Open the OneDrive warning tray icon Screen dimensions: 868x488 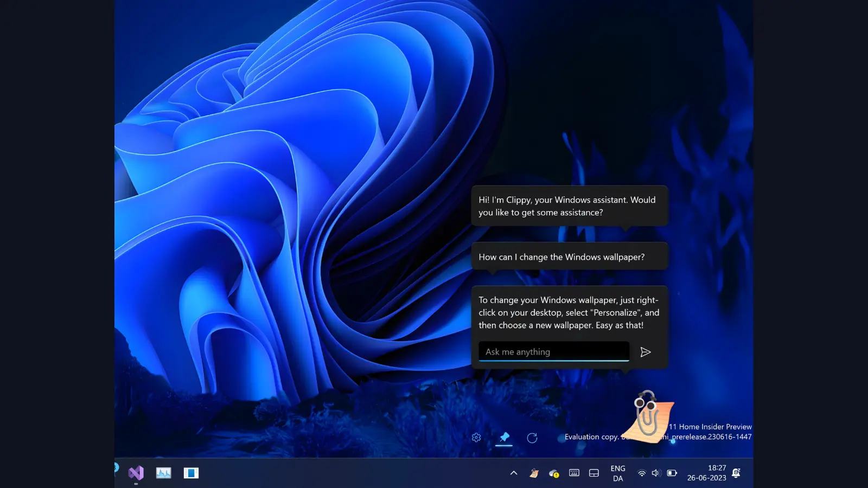click(554, 473)
